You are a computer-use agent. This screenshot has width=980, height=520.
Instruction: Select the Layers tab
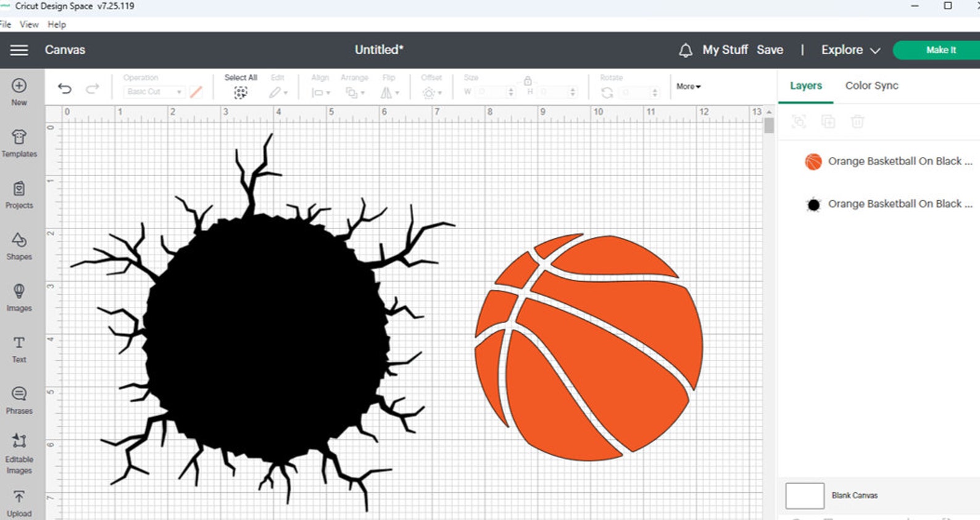tap(806, 86)
